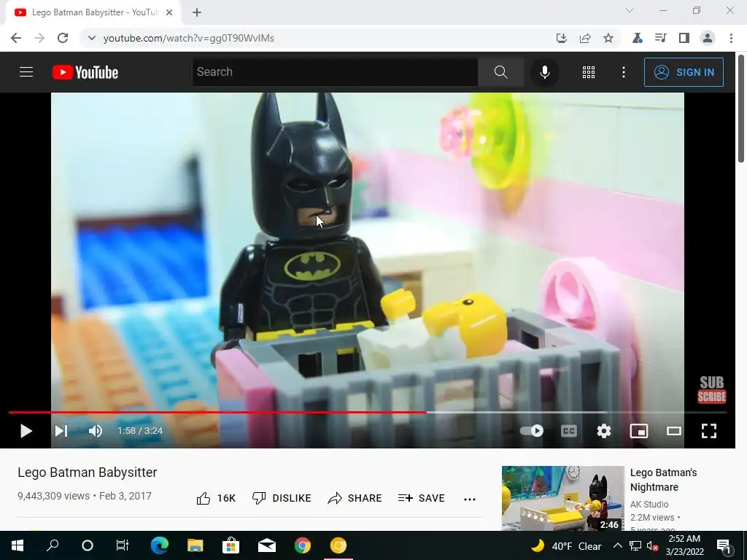Open the Chrome profile avatar

click(708, 38)
